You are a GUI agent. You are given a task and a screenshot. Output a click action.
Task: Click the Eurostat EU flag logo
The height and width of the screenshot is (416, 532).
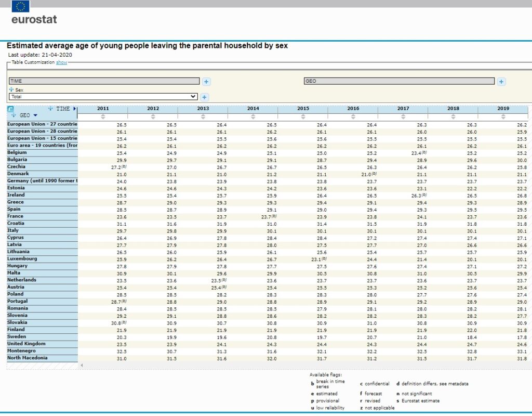[20, 7]
